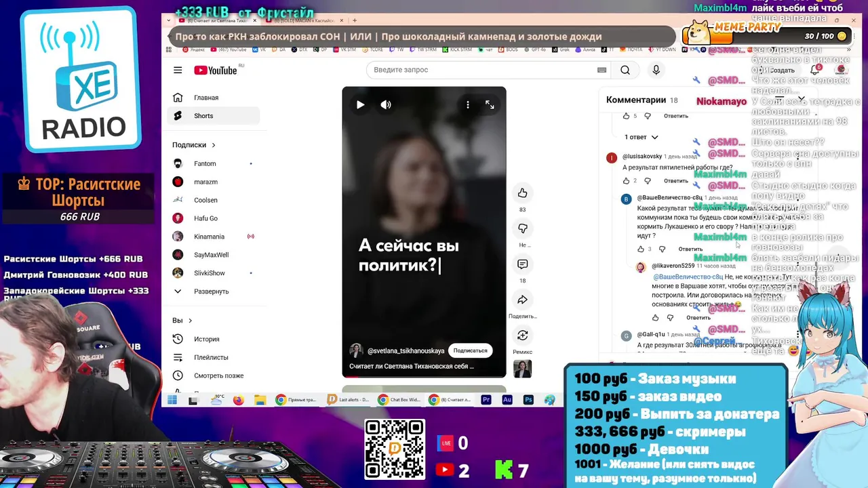Open the SayMaxWell subscription channel

coord(213,255)
